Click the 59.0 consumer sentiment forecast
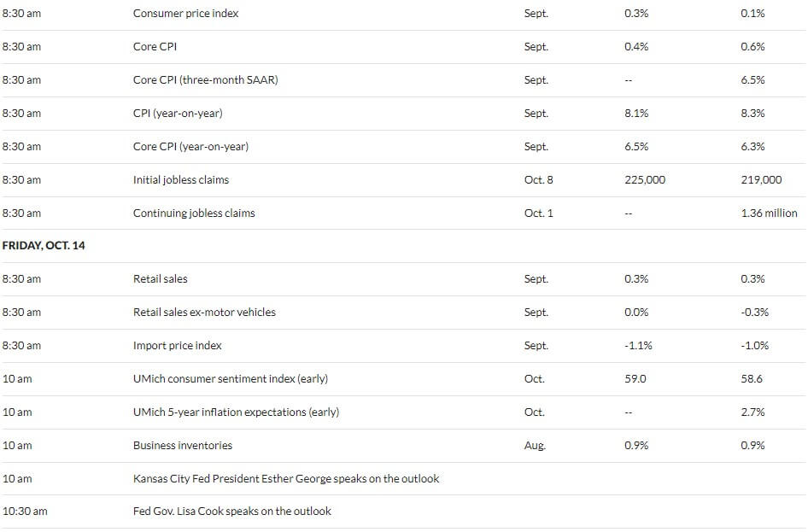The width and height of the screenshot is (808, 532). pos(635,379)
